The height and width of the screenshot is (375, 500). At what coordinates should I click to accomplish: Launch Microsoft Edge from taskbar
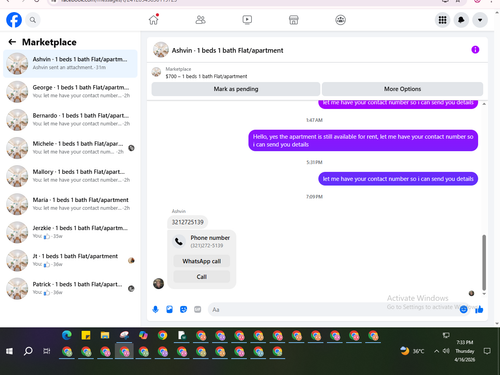(67, 335)
